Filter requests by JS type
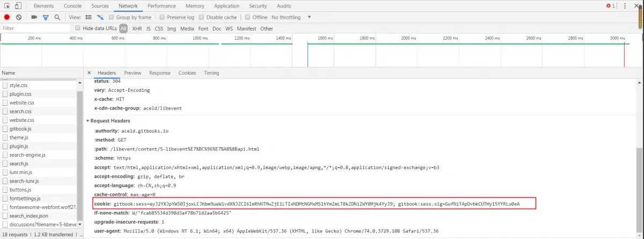 [148, 28]
